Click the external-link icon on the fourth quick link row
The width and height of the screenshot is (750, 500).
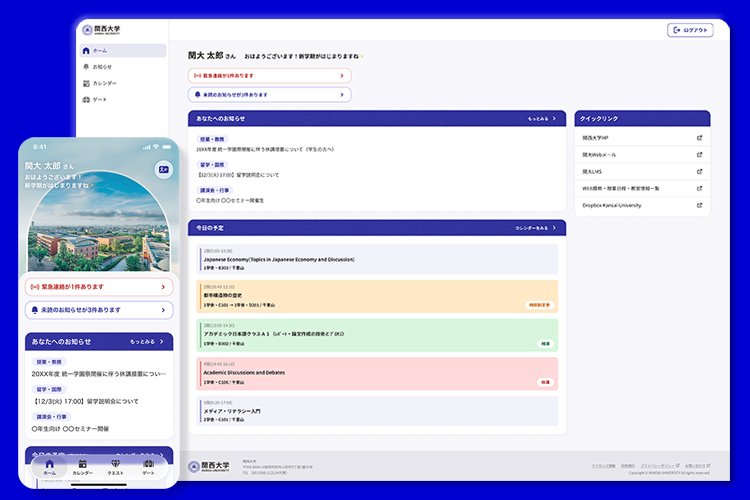tap(699, 188)
